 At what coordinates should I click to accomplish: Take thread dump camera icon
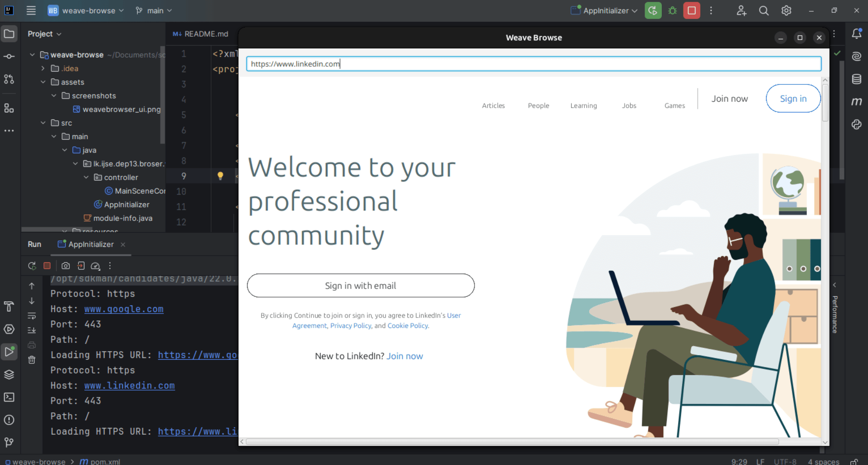point(66,266)
